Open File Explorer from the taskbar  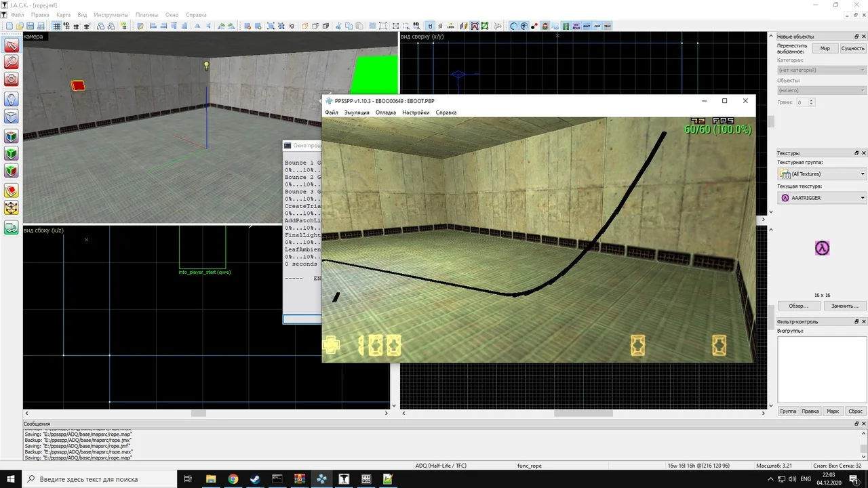click(211, 479)
